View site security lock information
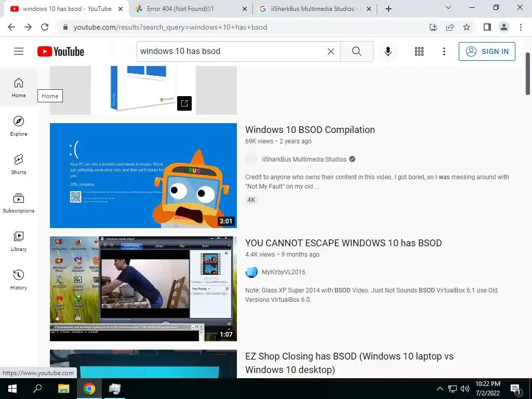Screen dimensions: 532x399 click(65, 27)
